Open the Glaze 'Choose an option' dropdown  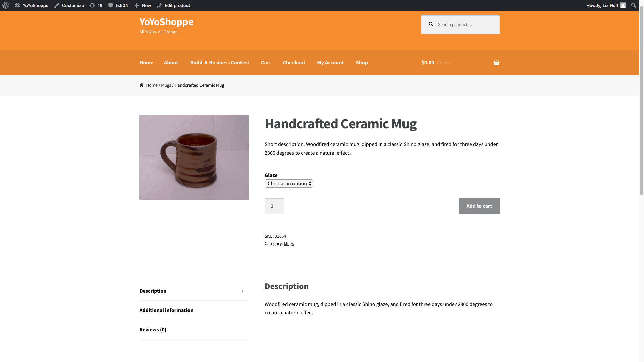click(288, 183)
